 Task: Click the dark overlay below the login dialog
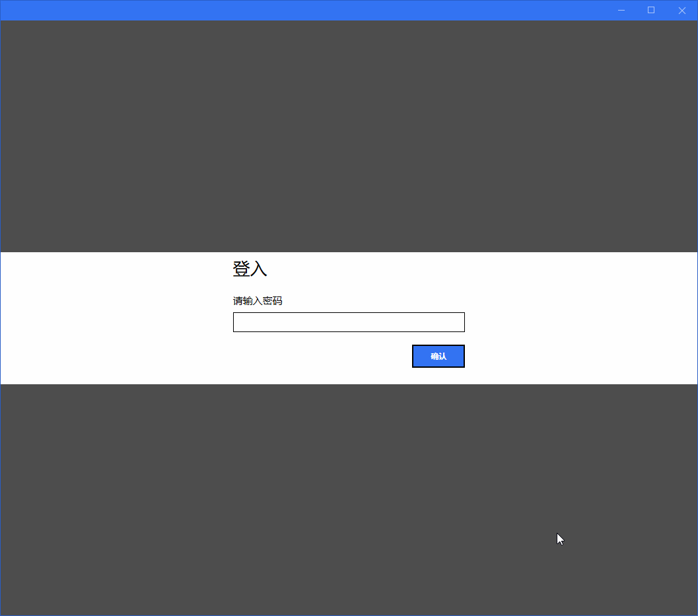point(349,499)
